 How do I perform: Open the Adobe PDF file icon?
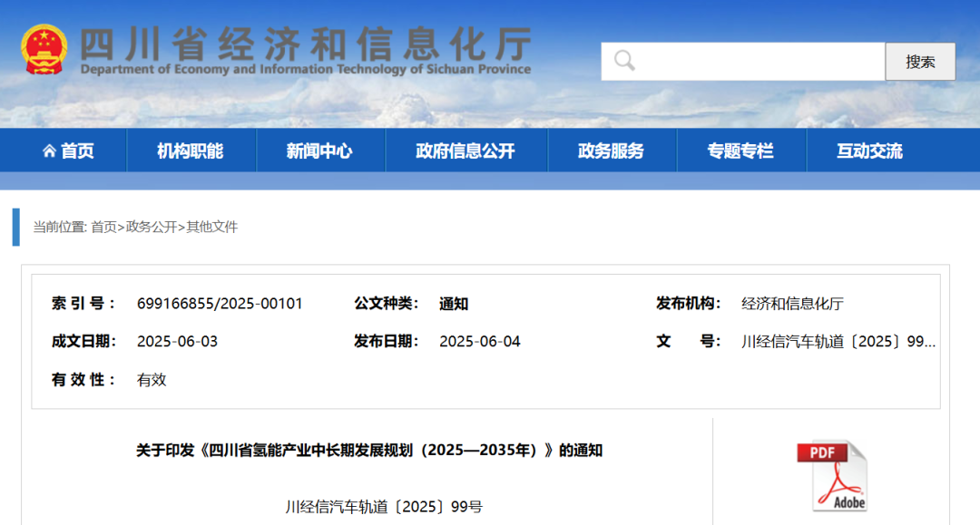832,476
